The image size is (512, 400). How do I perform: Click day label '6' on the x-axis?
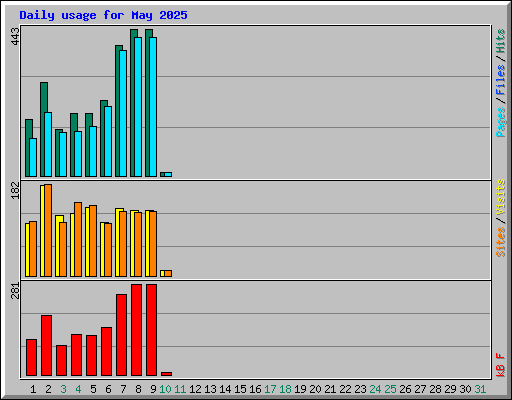coord(108,389)
